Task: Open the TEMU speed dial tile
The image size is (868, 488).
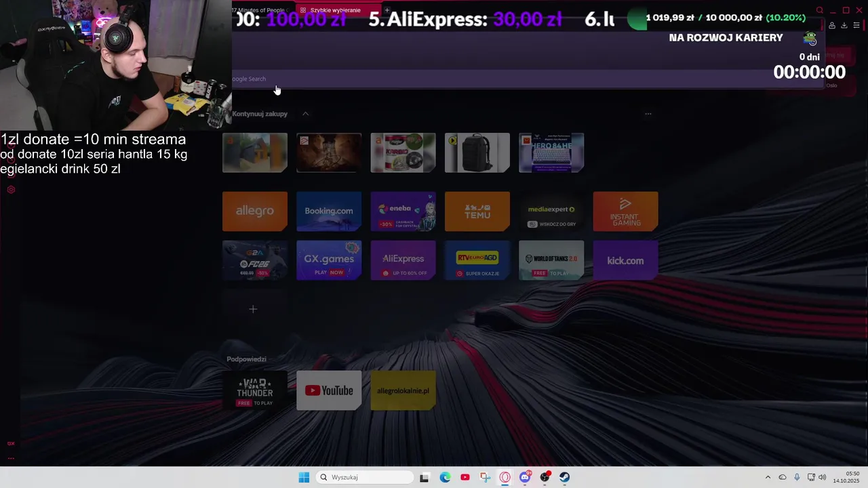Action: pos(477,211)
